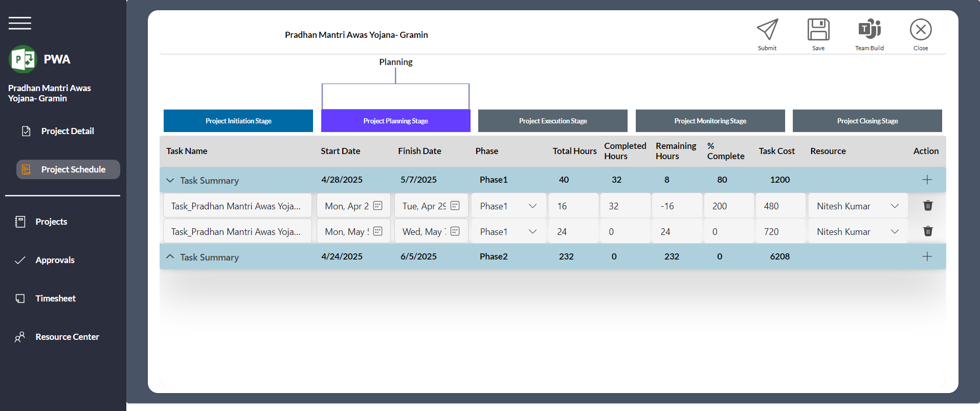Open the hamburger navigation menu

pos(20,23)
